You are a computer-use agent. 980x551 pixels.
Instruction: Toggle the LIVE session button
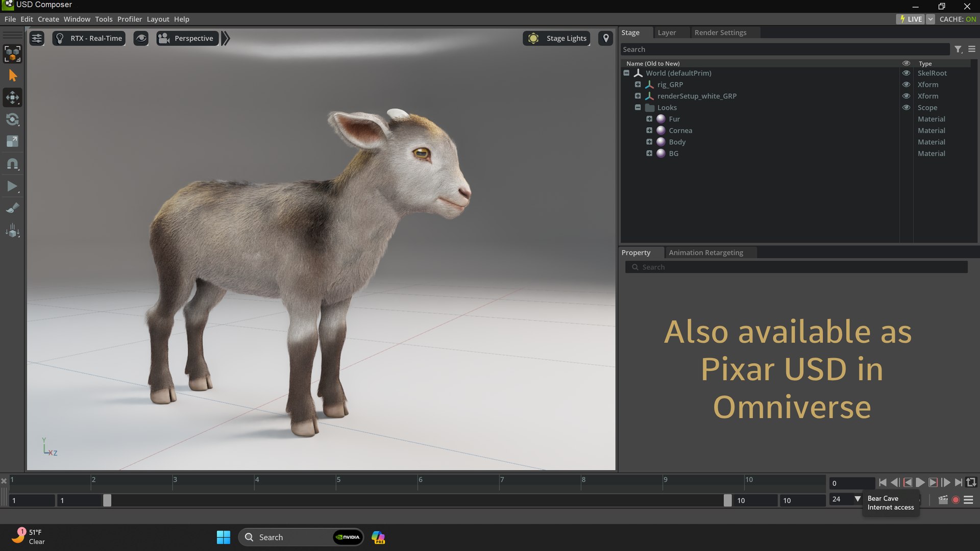911,19
